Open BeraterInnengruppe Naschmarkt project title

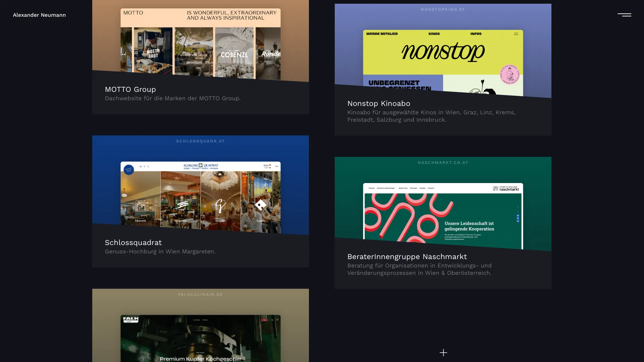point(407,257)
